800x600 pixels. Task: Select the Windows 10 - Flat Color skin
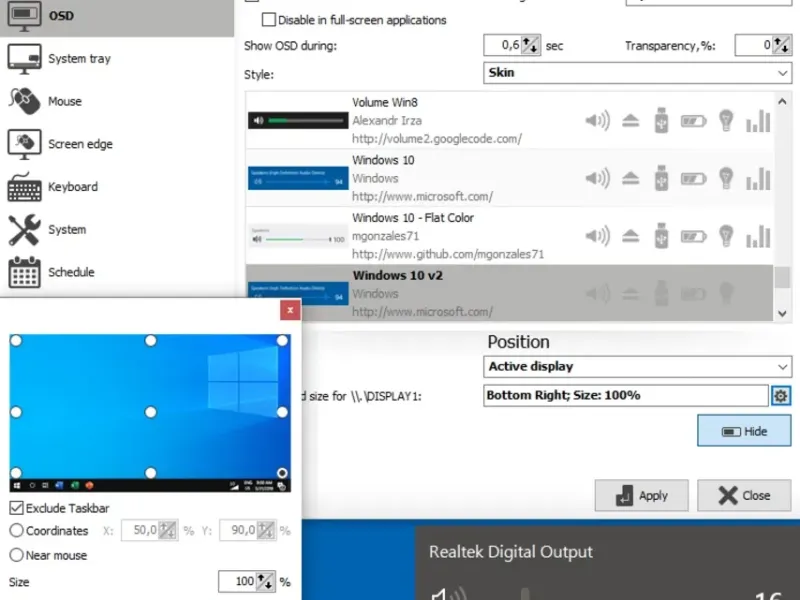click(x=509, y=236)
